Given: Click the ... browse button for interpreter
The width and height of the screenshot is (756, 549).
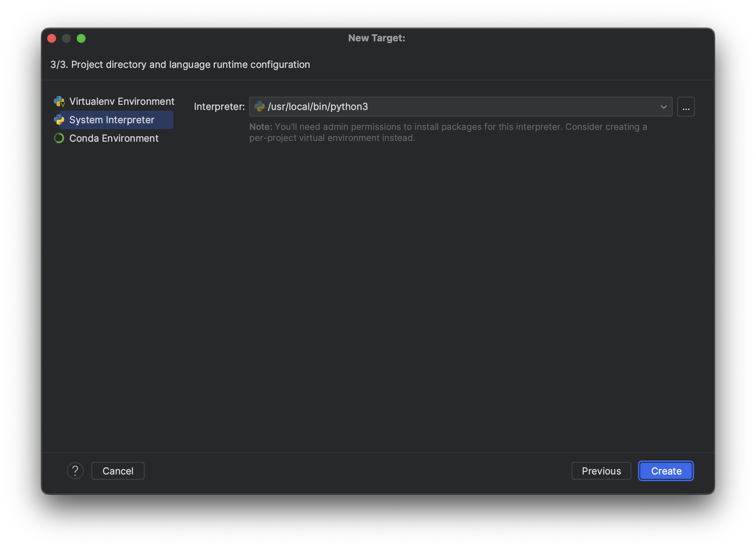Looking at the screenshot, I should click(x=686, y=107).
